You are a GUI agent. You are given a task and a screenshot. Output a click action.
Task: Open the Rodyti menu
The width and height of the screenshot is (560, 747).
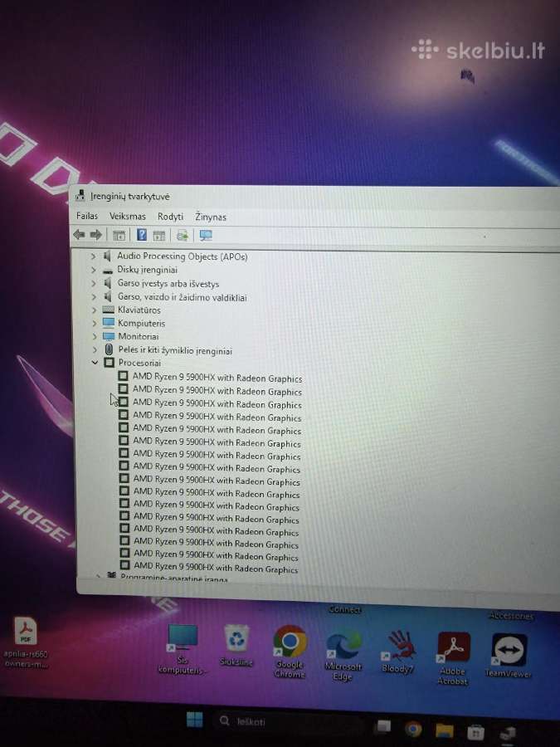pyautogui.click(x=170, y=217)
